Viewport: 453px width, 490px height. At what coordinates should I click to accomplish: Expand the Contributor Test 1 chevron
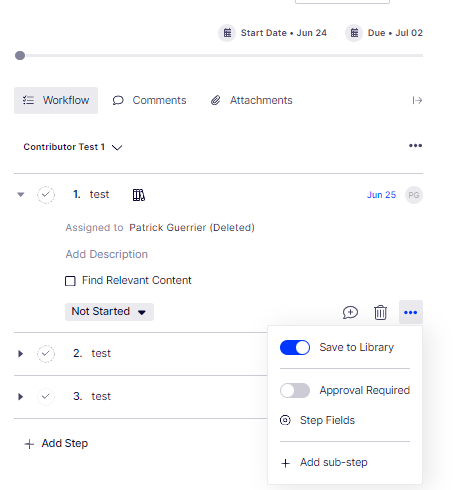[117, 147]
